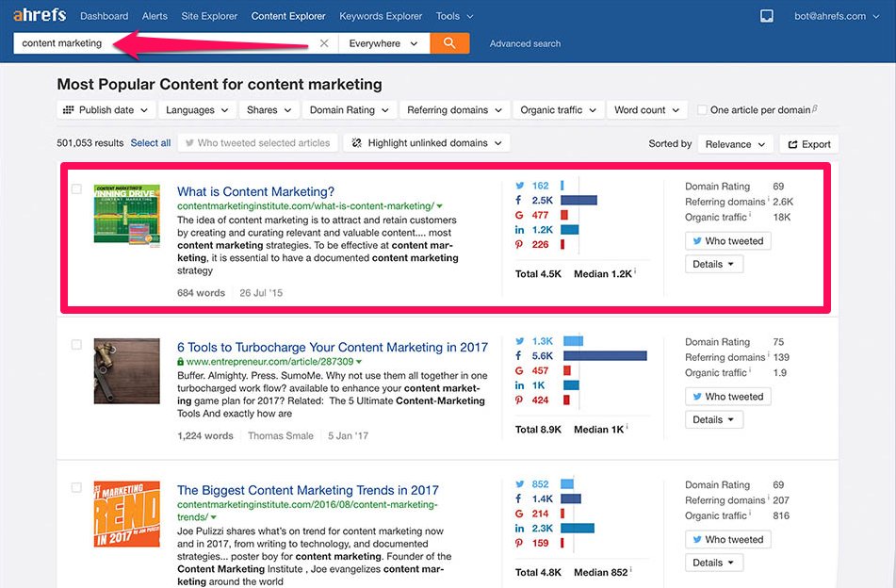Click Who tweeted selected articles button
The width and height of the screenshot is (896, 588).
pos(258,143)
